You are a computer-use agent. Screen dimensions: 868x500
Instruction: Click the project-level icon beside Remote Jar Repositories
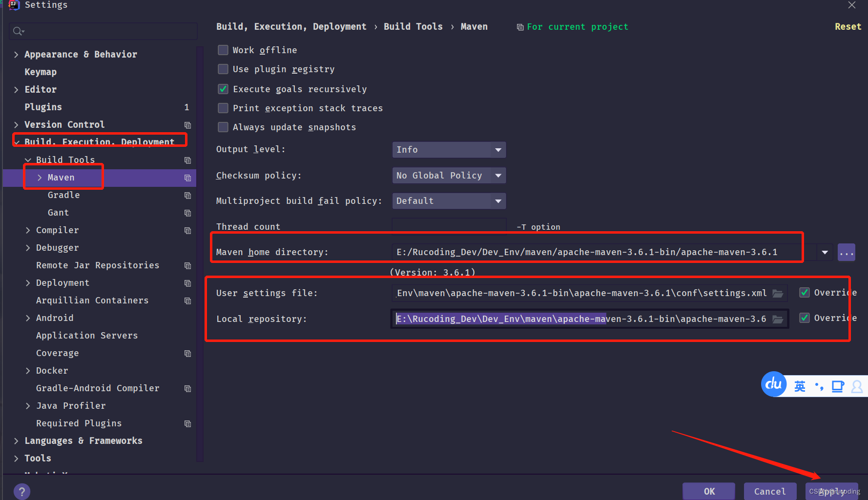pyautogui.click(x=187, y=265)
